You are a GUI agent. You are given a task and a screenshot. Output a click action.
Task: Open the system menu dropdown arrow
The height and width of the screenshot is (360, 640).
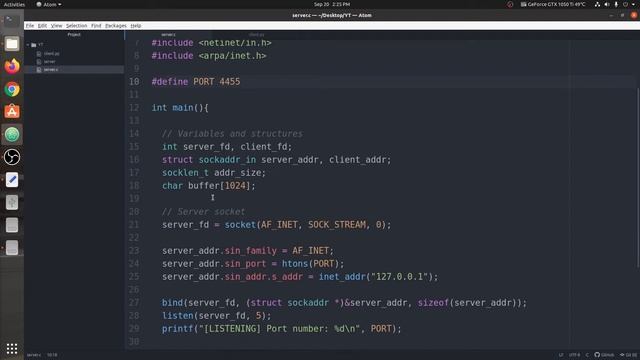coord(633,4)
